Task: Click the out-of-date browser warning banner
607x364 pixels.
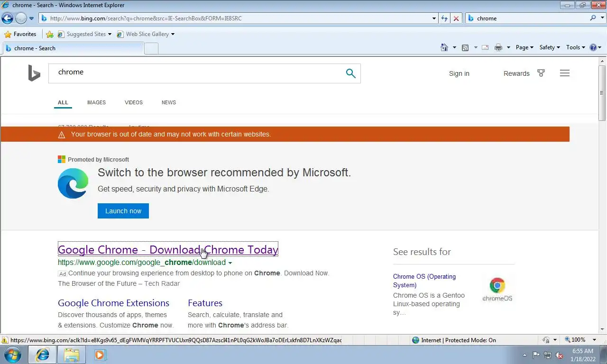Action: pos(285,134)
